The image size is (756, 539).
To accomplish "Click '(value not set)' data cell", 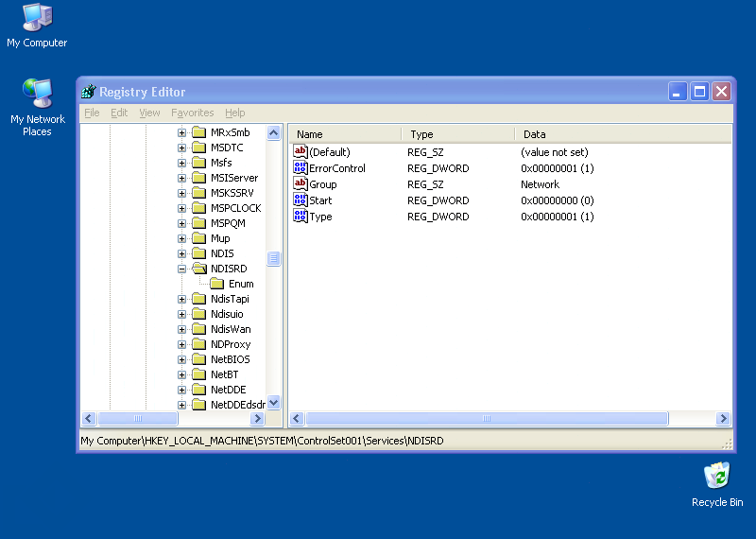I will (555, 152).
